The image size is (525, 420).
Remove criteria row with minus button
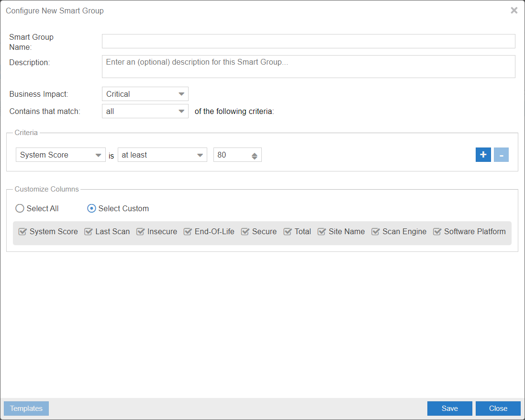click(501, 155)
